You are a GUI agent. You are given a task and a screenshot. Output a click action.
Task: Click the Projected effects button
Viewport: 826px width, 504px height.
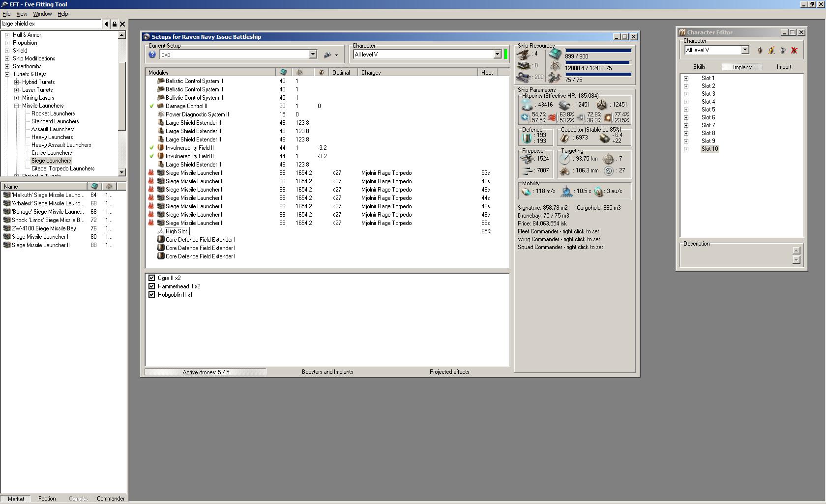(449, 372)
